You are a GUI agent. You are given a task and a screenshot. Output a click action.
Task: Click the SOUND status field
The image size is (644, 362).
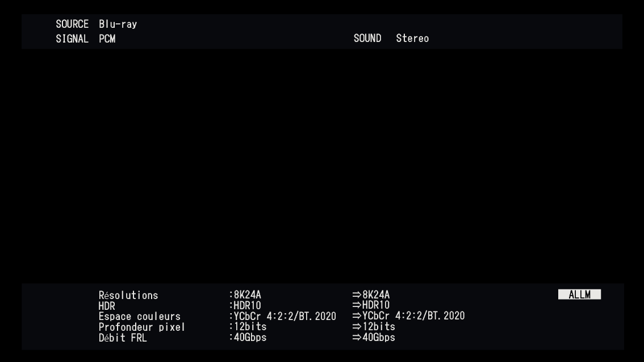tap(368, 39)
